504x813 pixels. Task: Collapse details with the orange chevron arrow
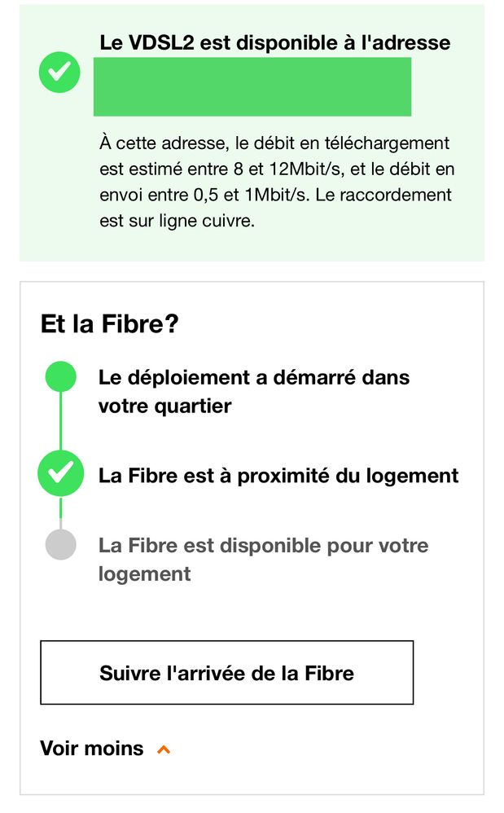click(164, 749)
